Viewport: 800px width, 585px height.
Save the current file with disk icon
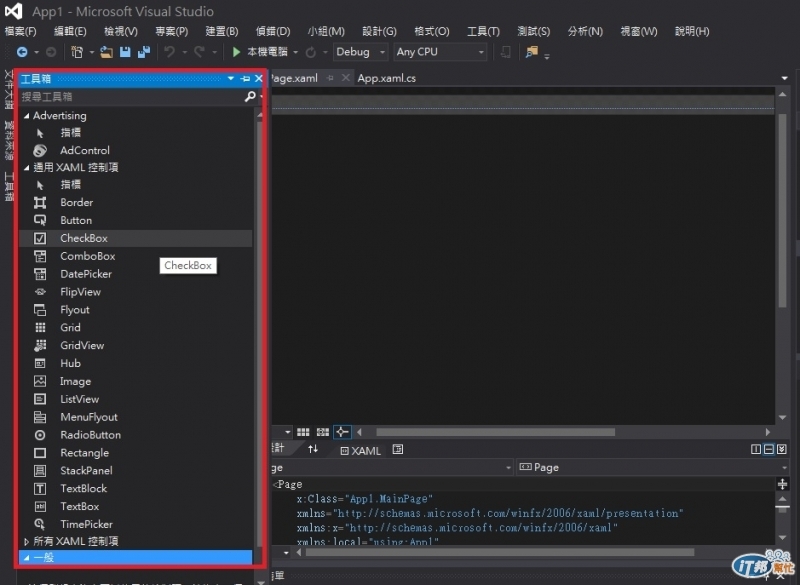coord(125,52)
